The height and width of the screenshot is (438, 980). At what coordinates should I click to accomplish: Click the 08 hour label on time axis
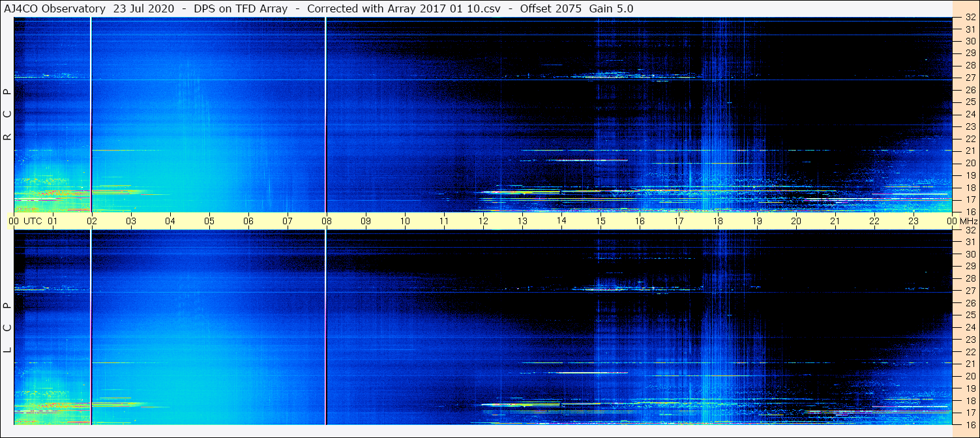[x=326, y=221]
